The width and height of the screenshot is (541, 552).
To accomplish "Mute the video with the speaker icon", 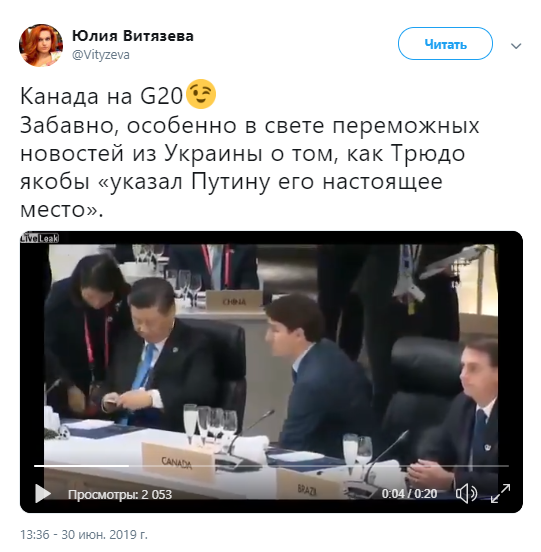I will coord(467,493).
